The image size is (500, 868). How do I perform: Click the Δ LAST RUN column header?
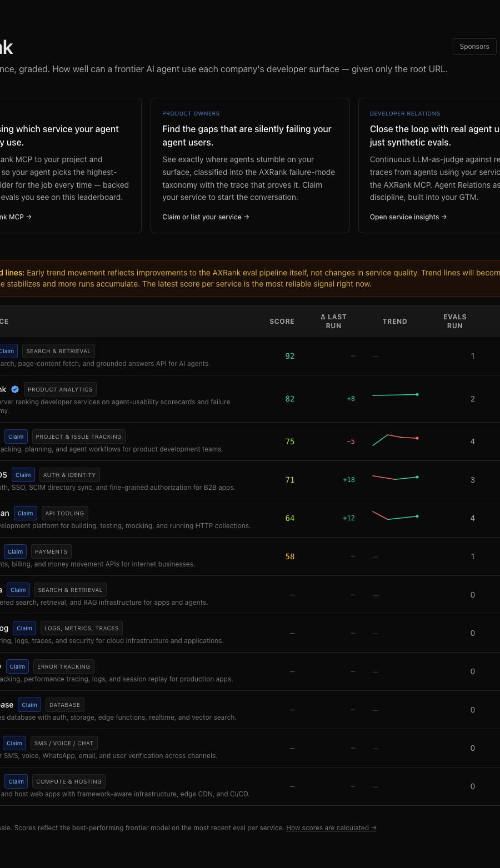click(x=333, y=322)
